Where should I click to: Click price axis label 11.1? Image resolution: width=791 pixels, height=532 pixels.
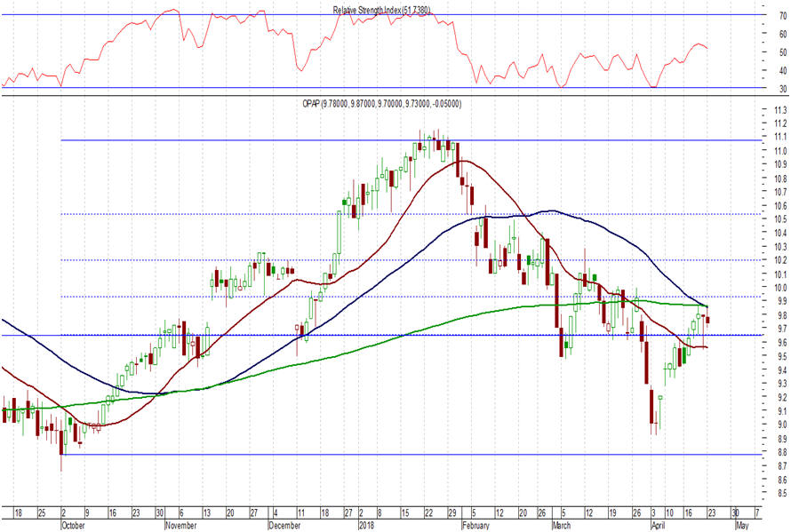[780, 137]
